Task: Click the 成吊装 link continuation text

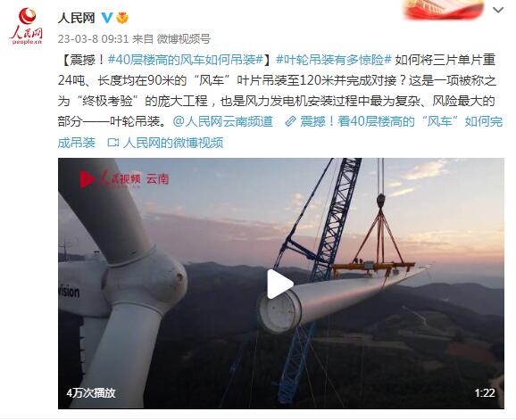Action: click(x=77, y=143)
